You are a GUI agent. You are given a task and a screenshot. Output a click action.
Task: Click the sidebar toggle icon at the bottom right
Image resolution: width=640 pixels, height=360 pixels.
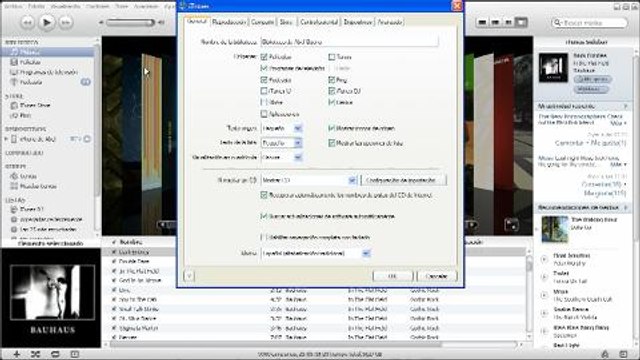623,354
